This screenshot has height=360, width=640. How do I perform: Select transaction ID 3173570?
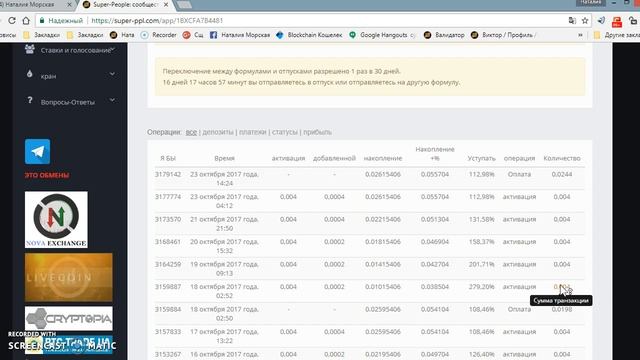(168, 219)
